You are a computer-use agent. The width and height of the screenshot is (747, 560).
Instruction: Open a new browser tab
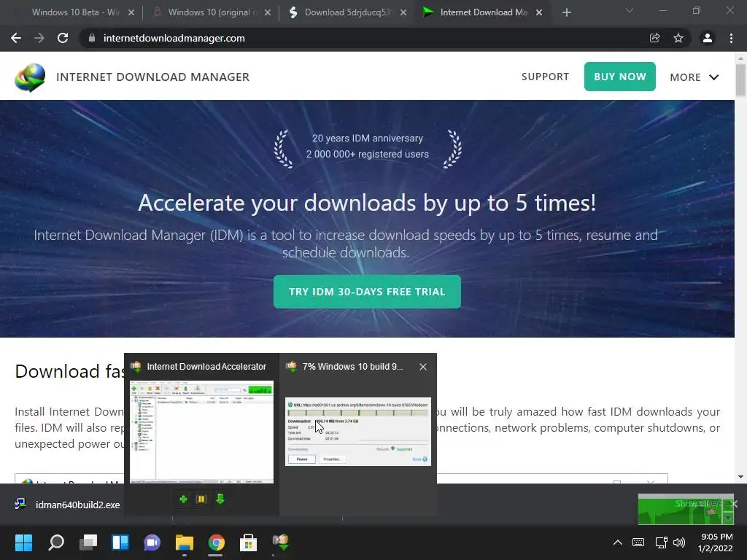point(566,12)
